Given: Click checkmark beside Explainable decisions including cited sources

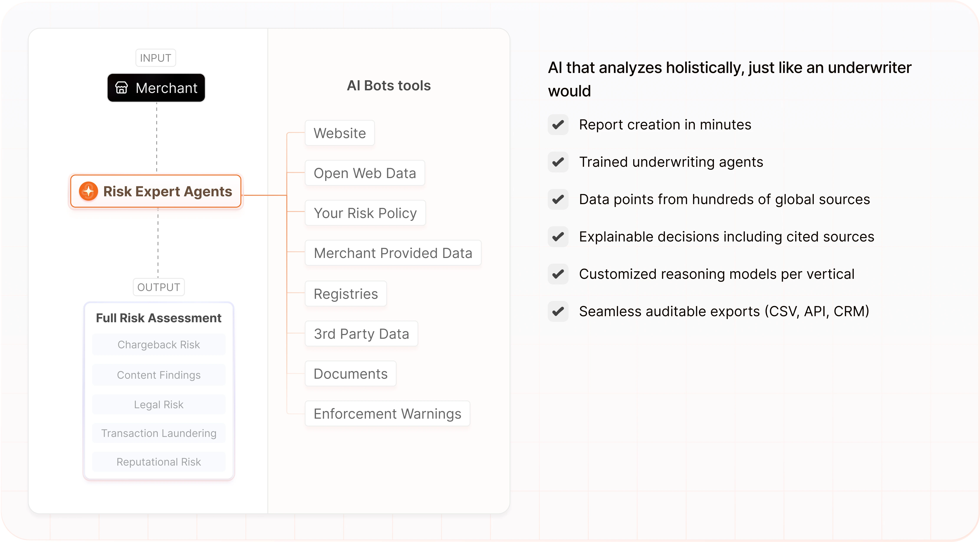Looking at the screenshot, I should point(558,236).
